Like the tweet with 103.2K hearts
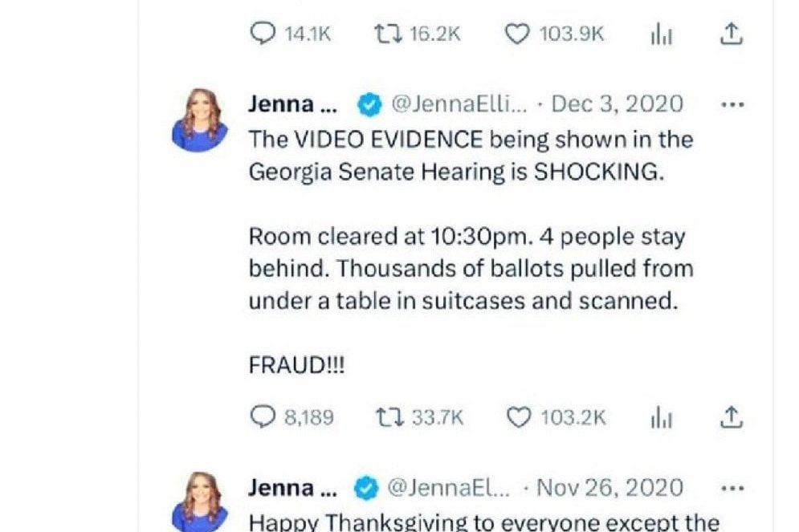799x532 pixels. 520,417
